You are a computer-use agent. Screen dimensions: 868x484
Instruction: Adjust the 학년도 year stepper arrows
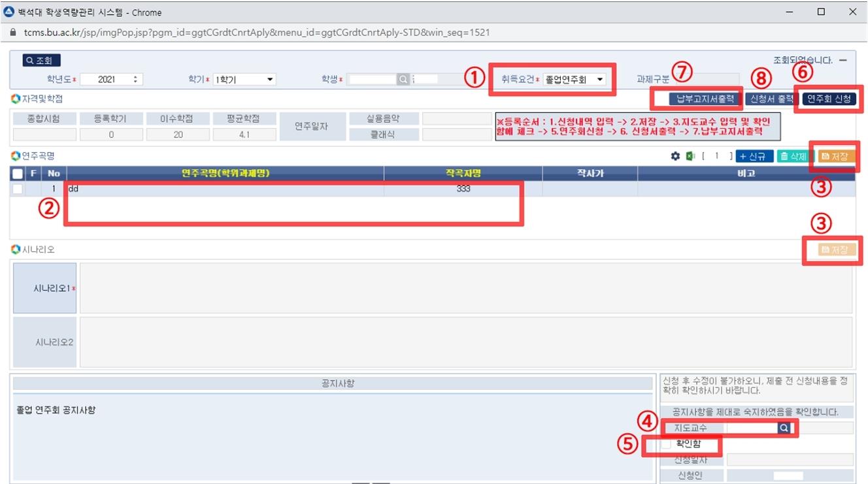[x=135, y=80]
